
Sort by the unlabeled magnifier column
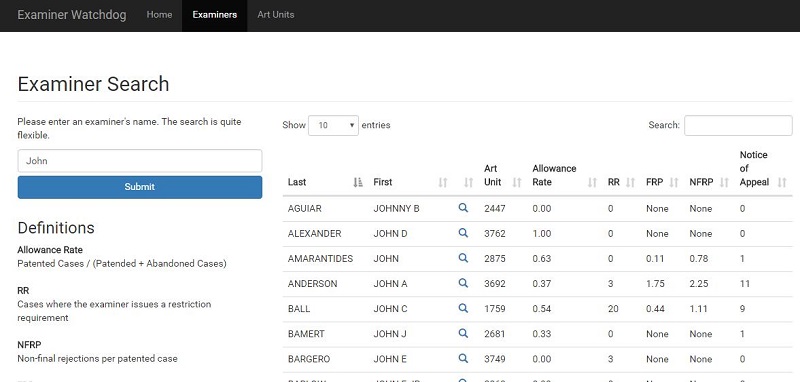click(x=468, y=182)
